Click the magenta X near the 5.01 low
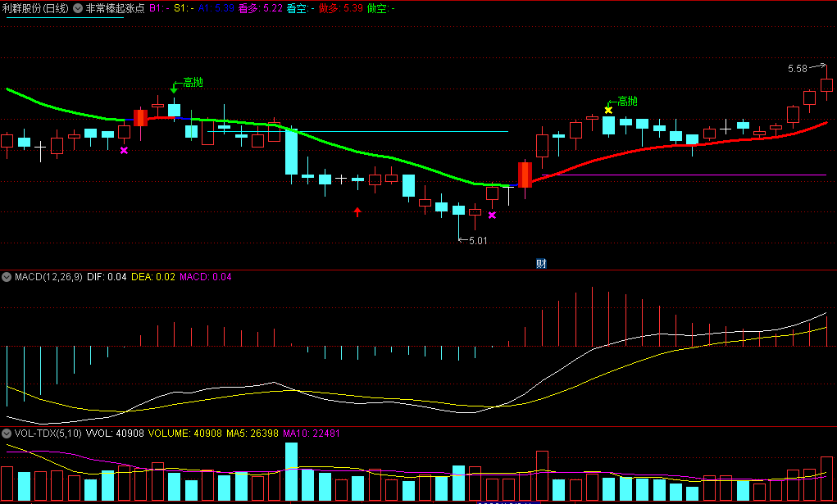 pyautogui.click(x=492, y=216)
